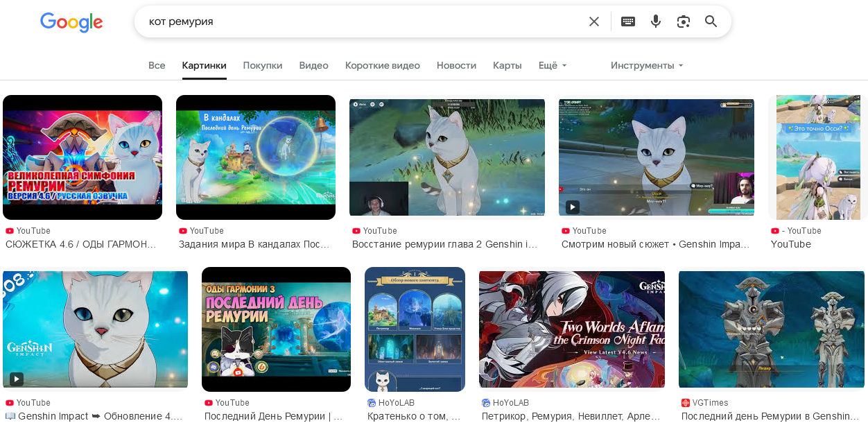Screen dimensions: 868x423
Task: Click the YouTube icon under 'СЮЖЕТКА 4.6' result
Action: point(10,231)
